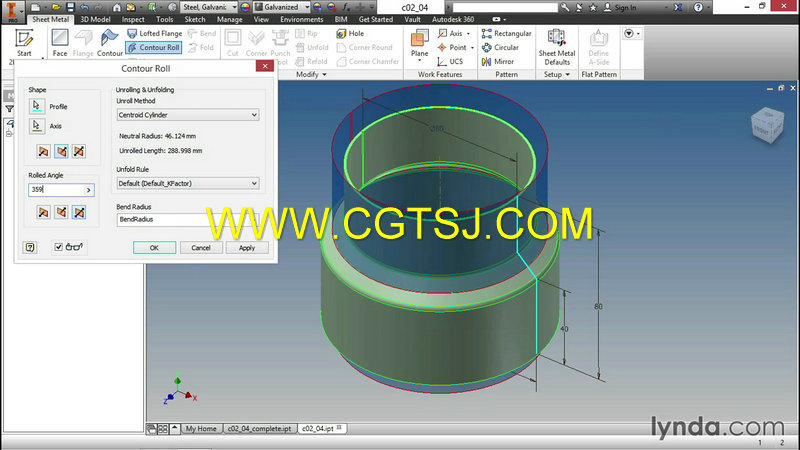Click the Open folder icon

click(56, 7)
